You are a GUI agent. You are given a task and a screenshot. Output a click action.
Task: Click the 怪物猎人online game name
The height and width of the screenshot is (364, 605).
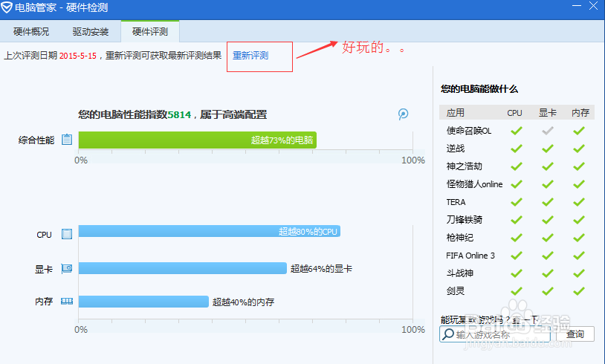tap(475, 184)
